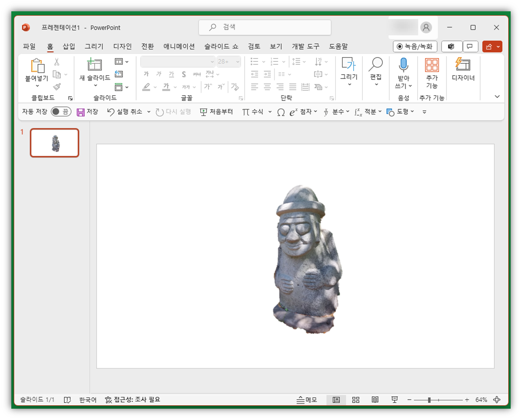522x420 pixels.
Task: Collapse the ribbon with the chevron
Action: coord(497,96)
